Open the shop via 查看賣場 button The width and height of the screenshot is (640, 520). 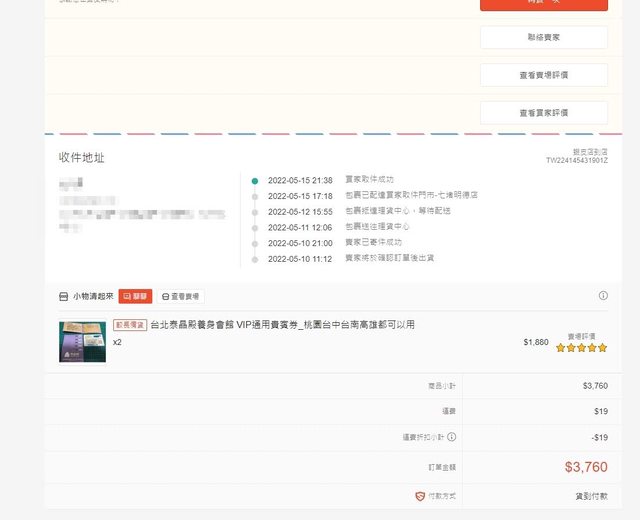180,296
